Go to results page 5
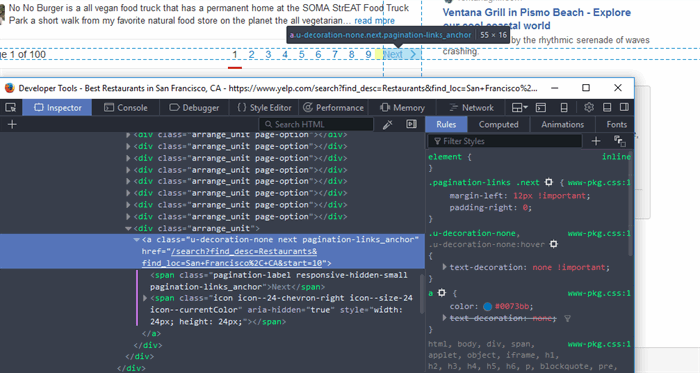 (302, 54)
